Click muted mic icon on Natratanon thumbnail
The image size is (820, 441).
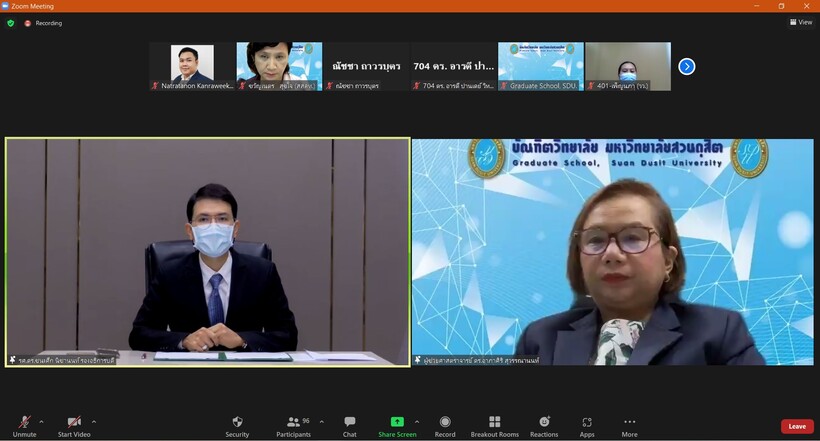pos(155,86)
